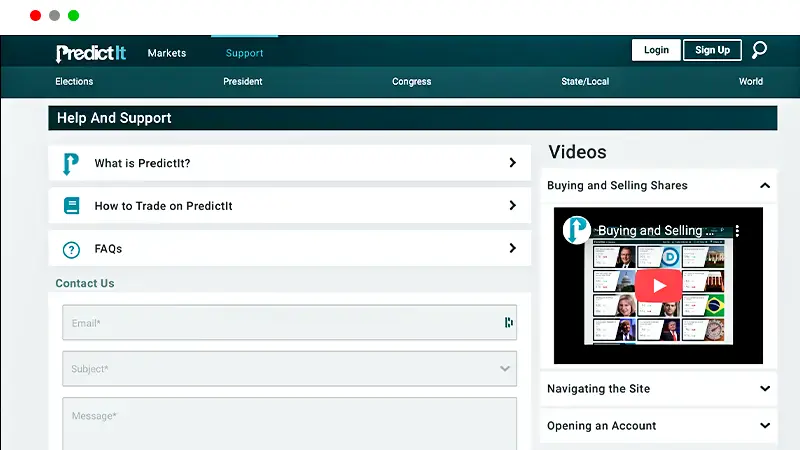Go to Elections category

pos(74,82)
